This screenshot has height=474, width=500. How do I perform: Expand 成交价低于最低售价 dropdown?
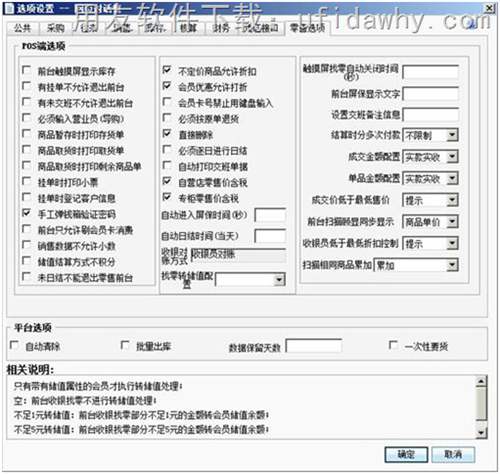[x=452, y=200]
